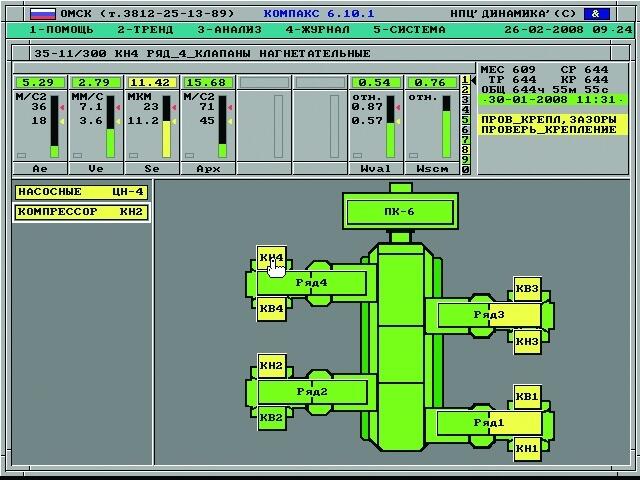Click the Wval indicator bar
This screenshot has width=640, height=480.
click(391, 126)
